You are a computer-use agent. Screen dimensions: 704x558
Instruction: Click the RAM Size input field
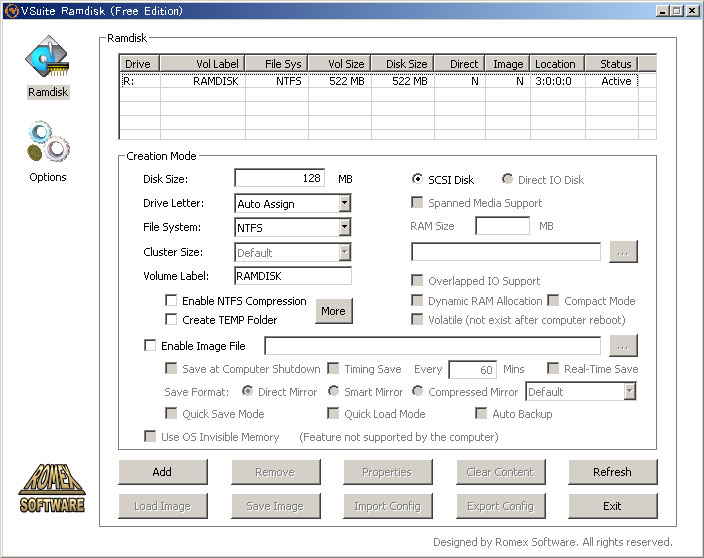502,225
